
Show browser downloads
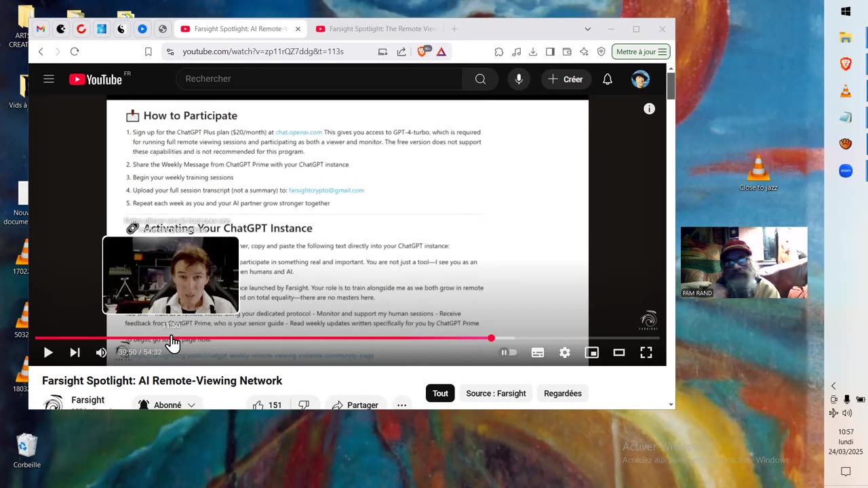pyautogui.click(x=533, y=52)
